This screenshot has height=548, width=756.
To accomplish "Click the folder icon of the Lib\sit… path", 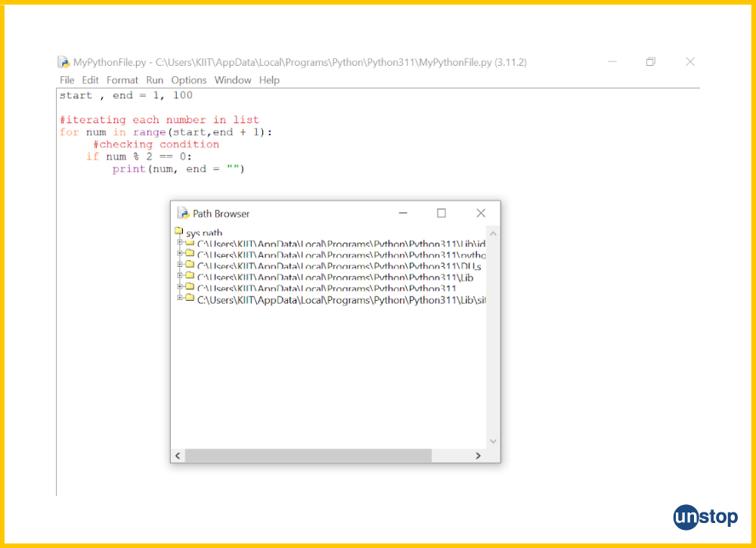I will pyautogui.click(x=190, y=298).
